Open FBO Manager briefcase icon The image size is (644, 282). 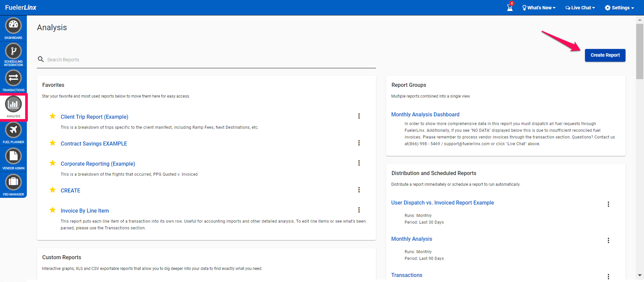coord(13,182)
